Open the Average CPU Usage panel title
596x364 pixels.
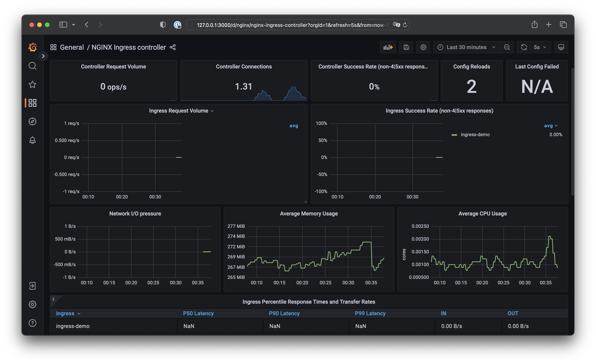pyautogui.click(x=483, y=214)
